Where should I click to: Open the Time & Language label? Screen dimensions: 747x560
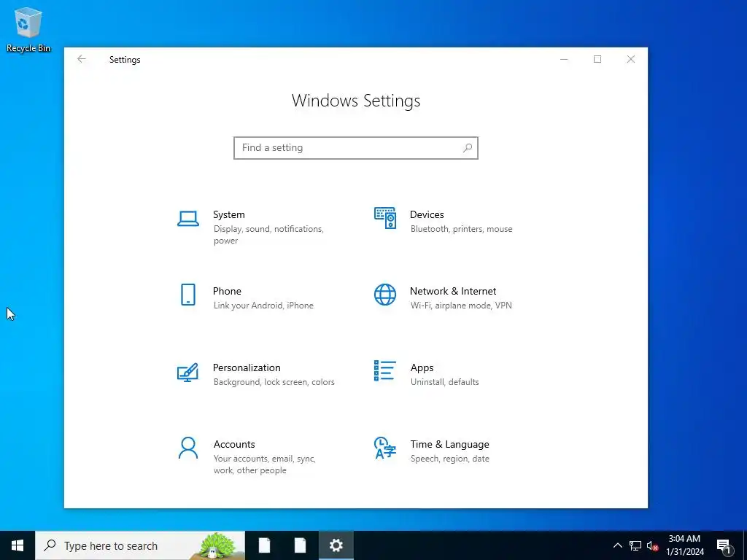pyautogui.click(x=449, y=444)
